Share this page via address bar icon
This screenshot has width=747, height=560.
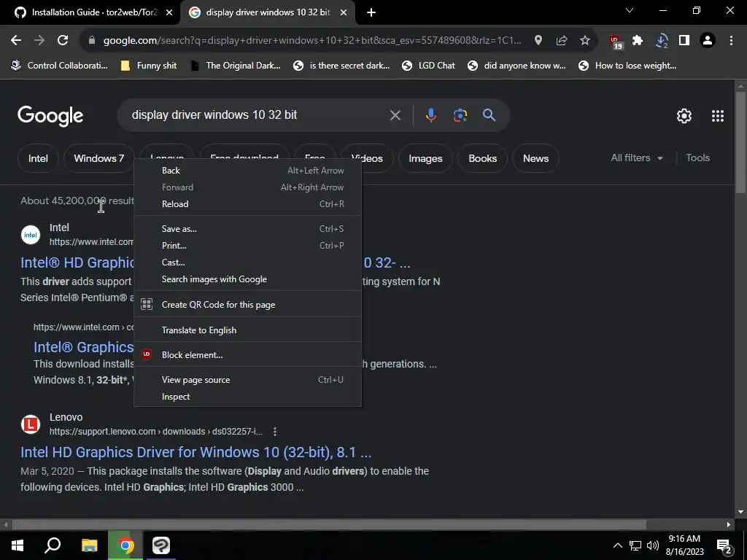(x=562, y=41)
